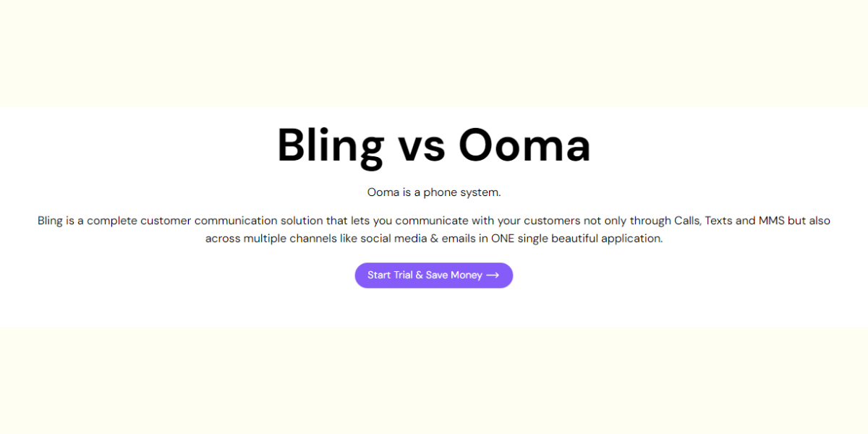
Task: Click the Start Trial & Save Money button
Action: [x=433, y=275]
